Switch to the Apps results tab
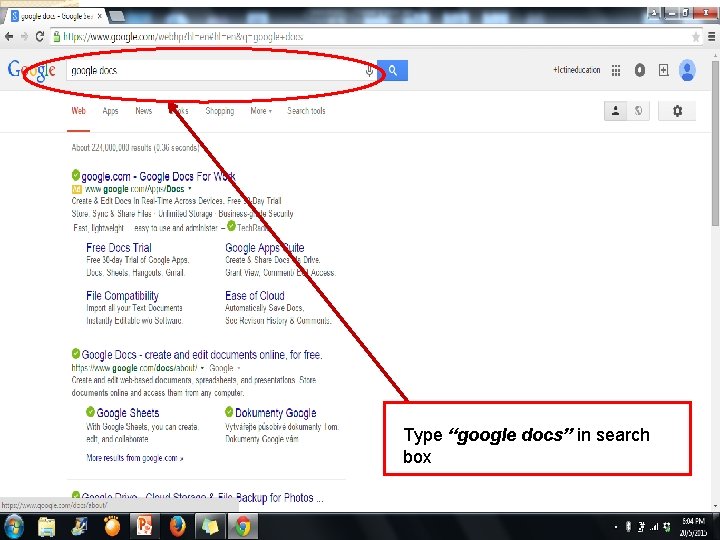This screenshot has height=540, width=720. (x=110, y=111)
